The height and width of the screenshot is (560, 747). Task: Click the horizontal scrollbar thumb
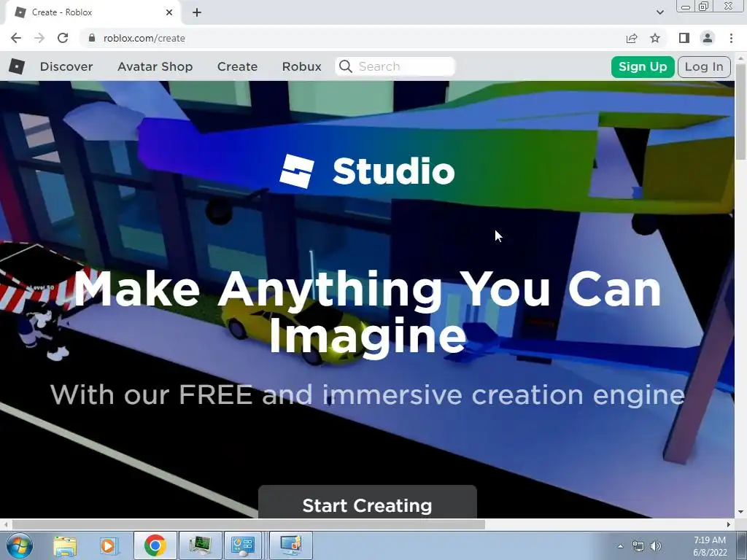click(x=249, y=524)
